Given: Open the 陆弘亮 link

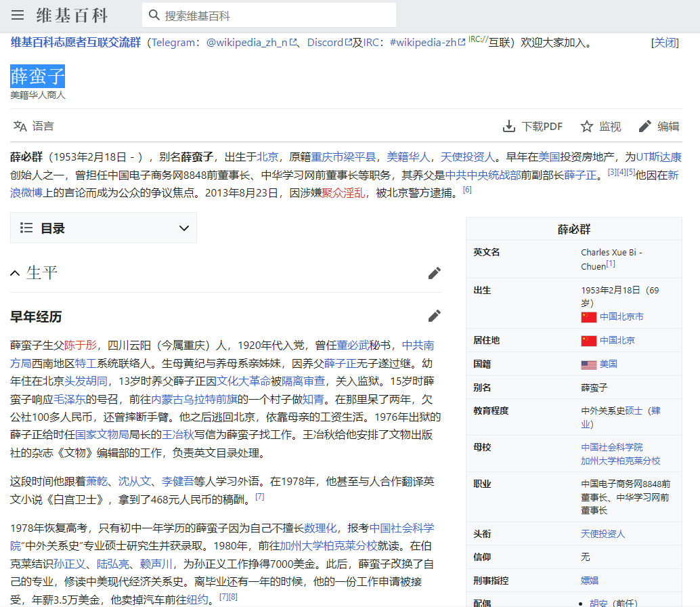Looking at the screenshot, I should (x=113, y=564).
